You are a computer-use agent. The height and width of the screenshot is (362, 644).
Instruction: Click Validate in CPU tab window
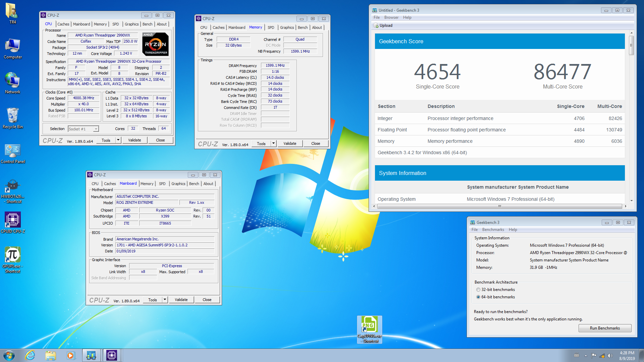(x=135, y=140)
